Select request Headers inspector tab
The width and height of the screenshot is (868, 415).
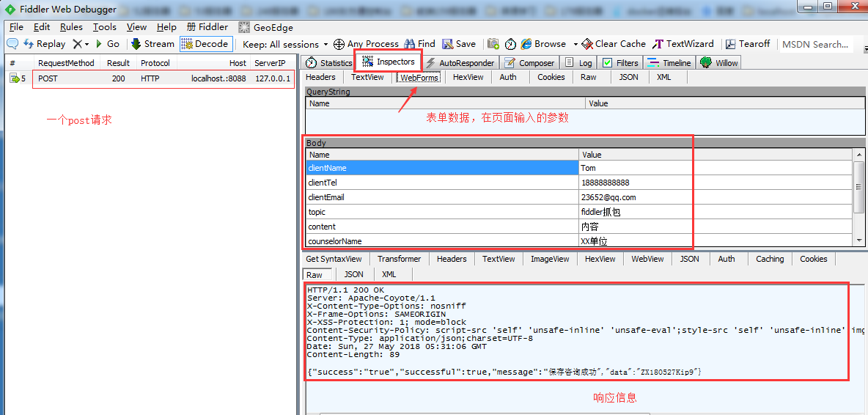[320, 77]
